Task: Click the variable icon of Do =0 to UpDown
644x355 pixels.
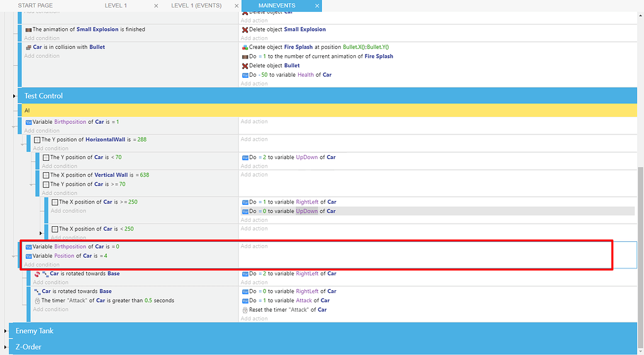Action: point(245,211)
